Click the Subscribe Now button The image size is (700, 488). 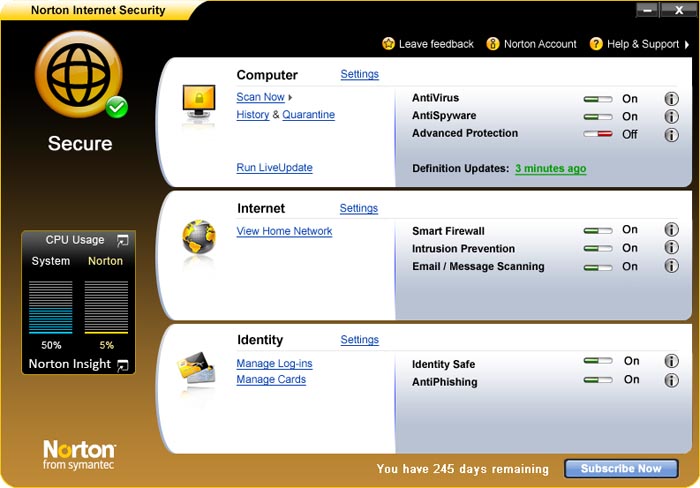pyautogui.click(x=621, y=468)
